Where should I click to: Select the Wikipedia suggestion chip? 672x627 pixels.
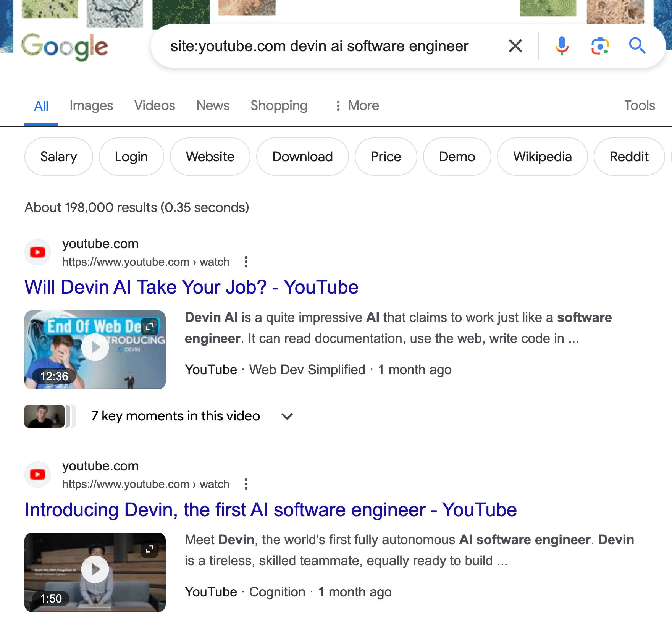coord(542,157)
